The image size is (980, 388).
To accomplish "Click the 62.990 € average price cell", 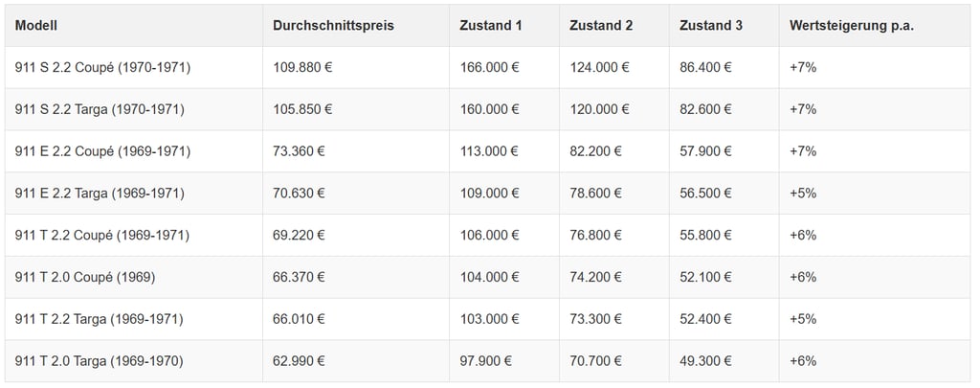I will pyautogui.click(x=356, y=361).
